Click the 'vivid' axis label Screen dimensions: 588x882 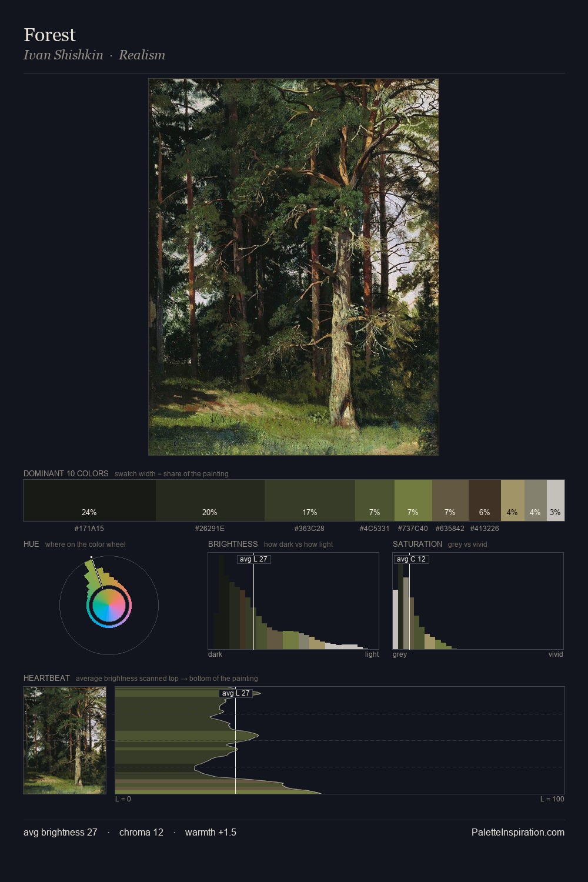point(556,654)
